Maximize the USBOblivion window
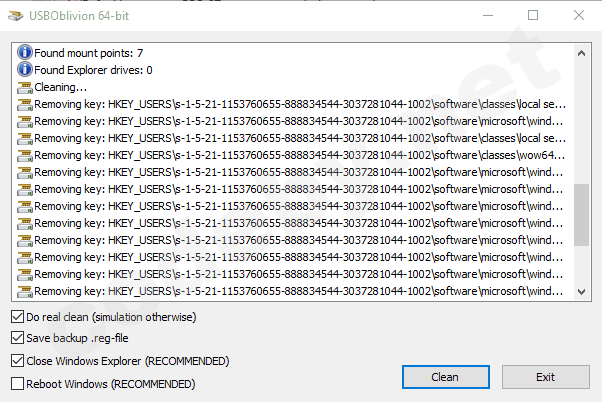 pos(533,15)
